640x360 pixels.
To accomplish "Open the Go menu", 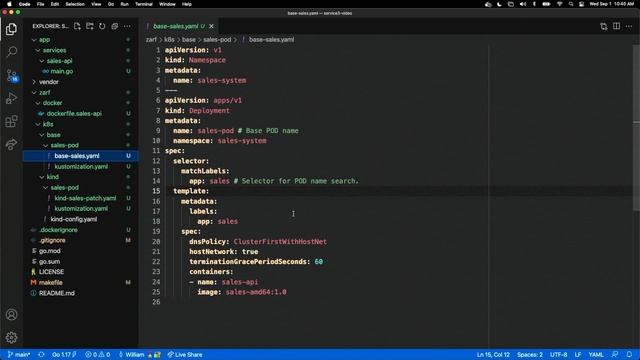I will click(111, 4).
